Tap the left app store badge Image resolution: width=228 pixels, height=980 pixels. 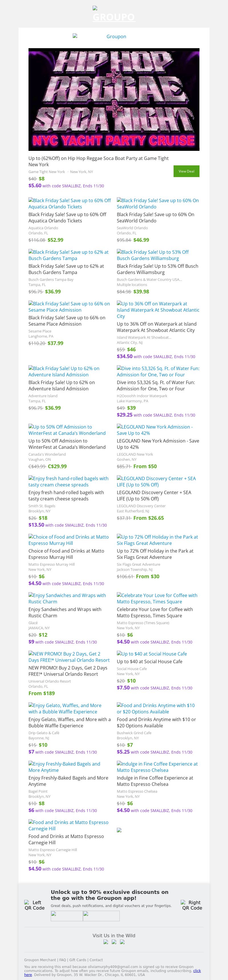click(66, 916)
